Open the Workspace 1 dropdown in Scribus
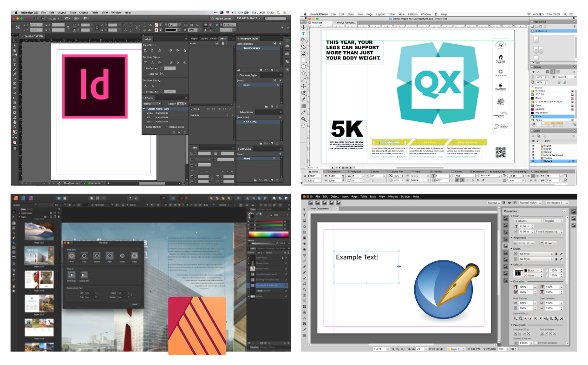The height and width of the screenshot is (365, 588). (x=557, y=203)
